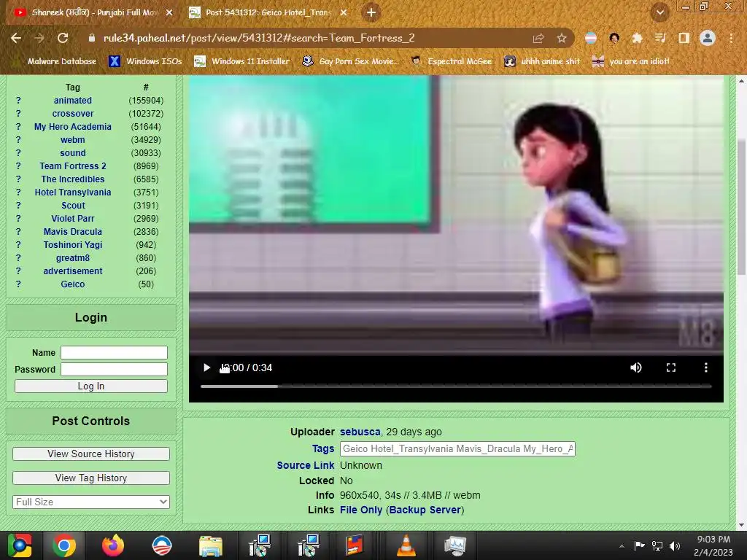
Task: Seek on the video progress bar
Action: tap(456, 386)
